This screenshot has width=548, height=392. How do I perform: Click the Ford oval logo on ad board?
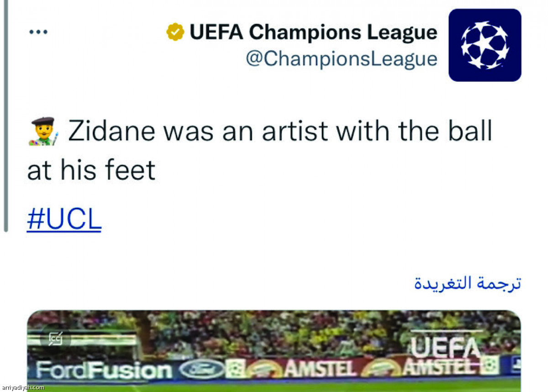click(201, 370)
